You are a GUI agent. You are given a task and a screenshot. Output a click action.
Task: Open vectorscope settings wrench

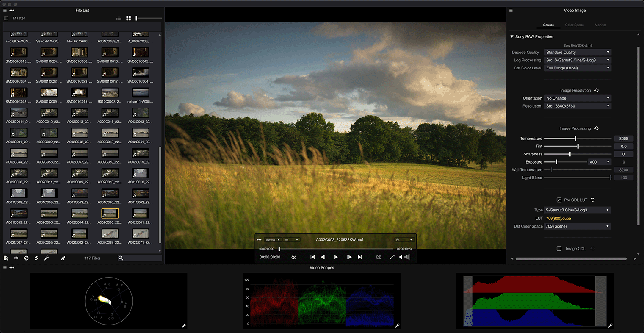[x=184, y=326]
